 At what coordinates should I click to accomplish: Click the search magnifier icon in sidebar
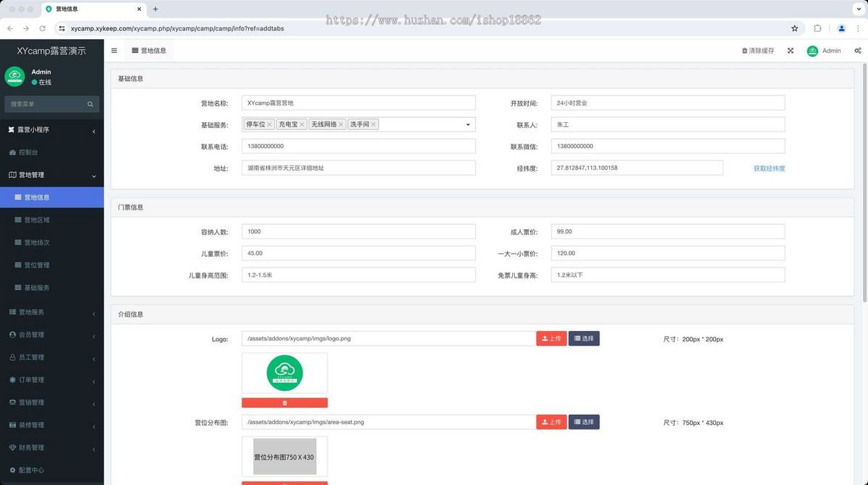pyautogui.click(x=90, y=104)
